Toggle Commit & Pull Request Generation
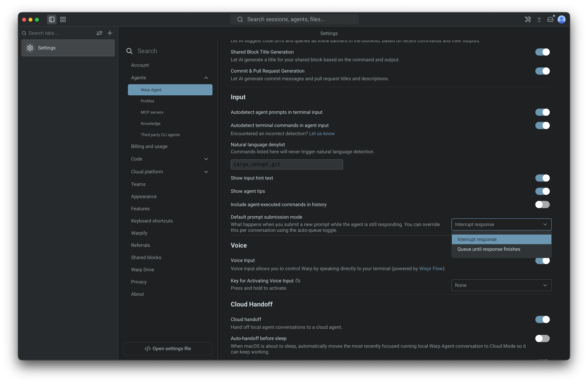Image resolution: width=588 pixels, height=384 pixels. click(x=542, y=71)
